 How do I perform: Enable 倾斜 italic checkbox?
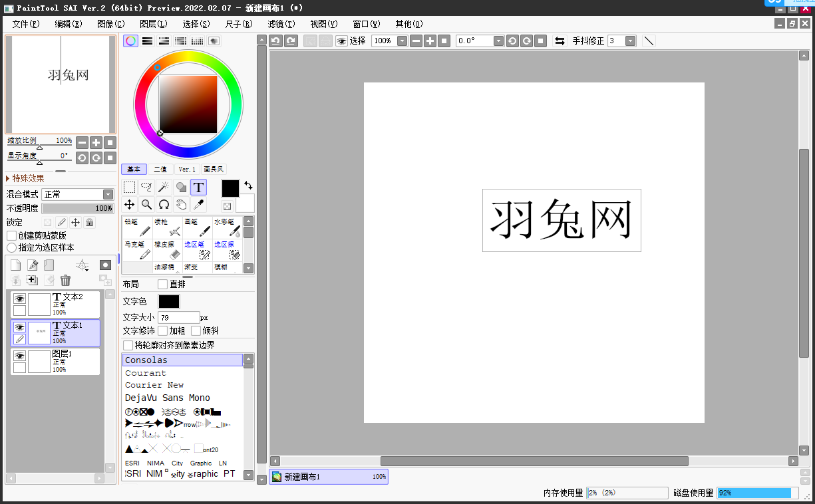(x=196, y=330)
